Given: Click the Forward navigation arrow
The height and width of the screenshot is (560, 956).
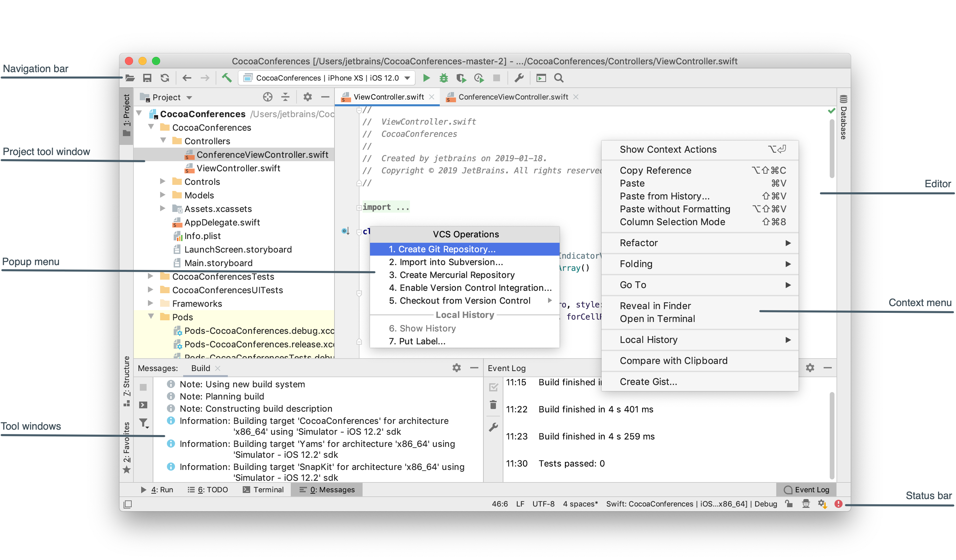Looking at the screenshot, I should pos(205,78).
